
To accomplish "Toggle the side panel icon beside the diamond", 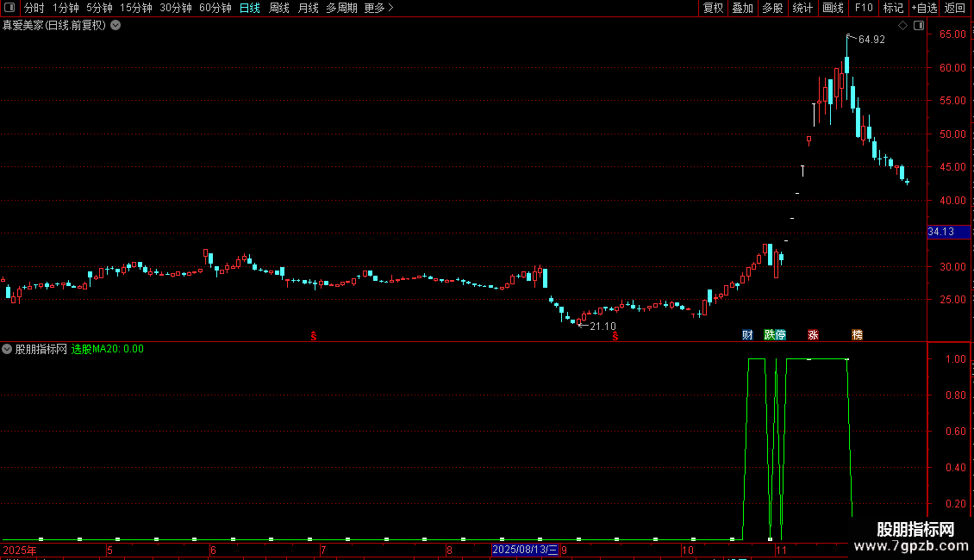I will tap(919, 26).
